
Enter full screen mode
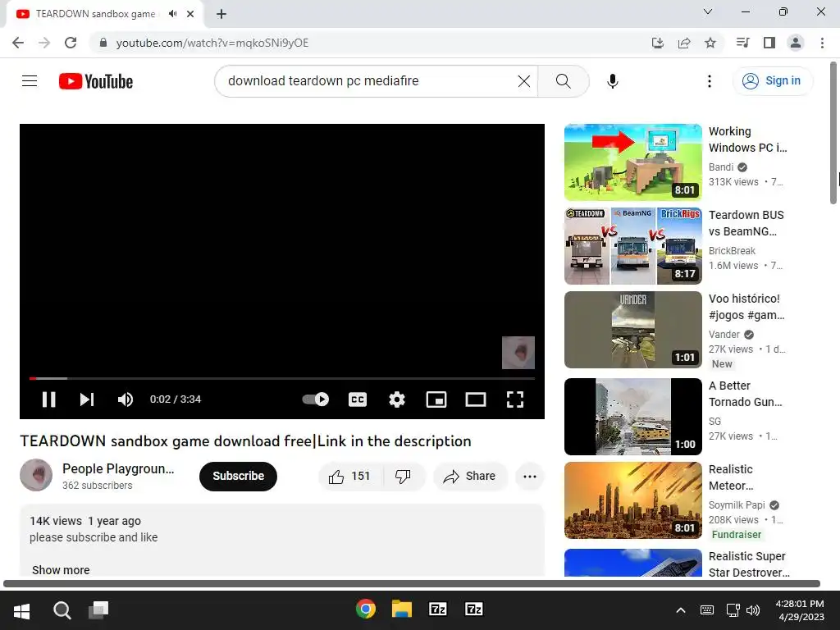point(515,399)
